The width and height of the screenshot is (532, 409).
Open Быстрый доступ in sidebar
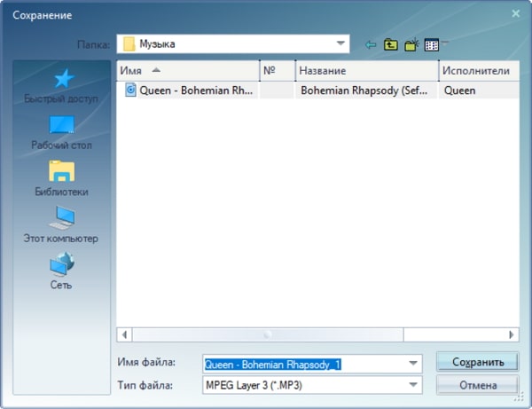click(x=61, y=86)
